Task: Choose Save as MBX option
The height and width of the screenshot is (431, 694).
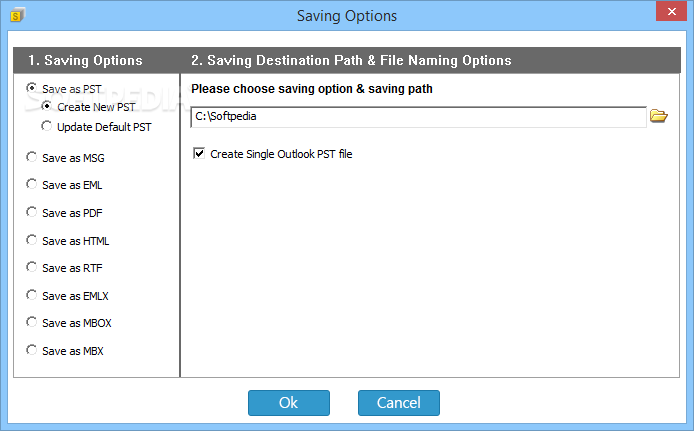Action: pos(32,351)
